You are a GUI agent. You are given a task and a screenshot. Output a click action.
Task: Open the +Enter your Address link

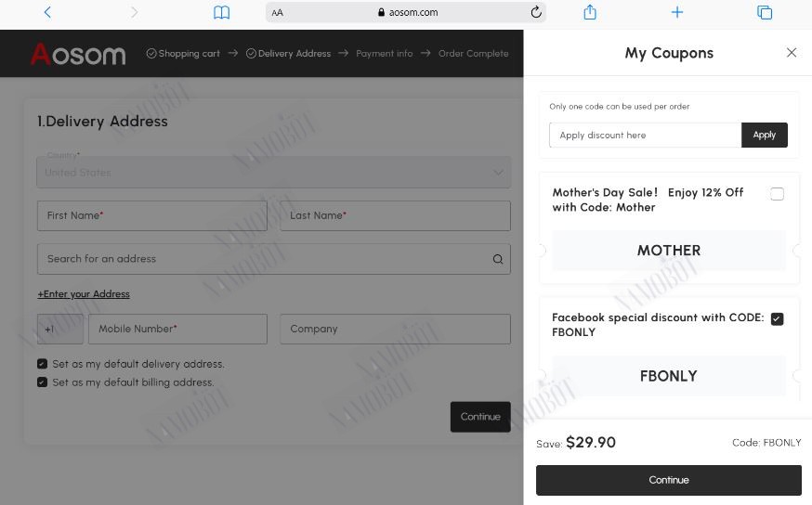(84, 294)
